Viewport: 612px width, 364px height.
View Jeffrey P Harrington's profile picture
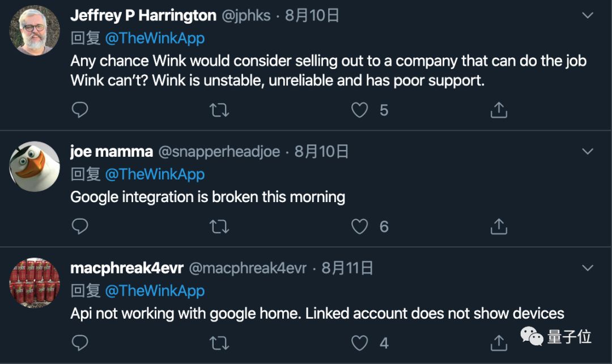[x=35, y=31]
